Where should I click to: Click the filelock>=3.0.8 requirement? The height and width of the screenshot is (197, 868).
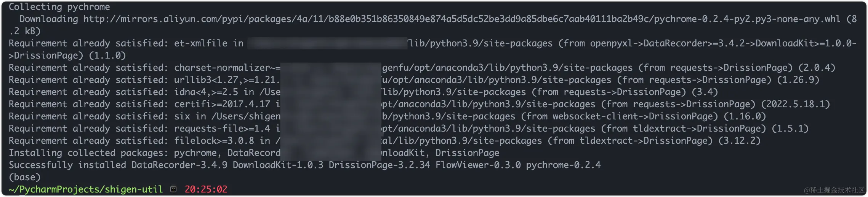coord(214,141)
